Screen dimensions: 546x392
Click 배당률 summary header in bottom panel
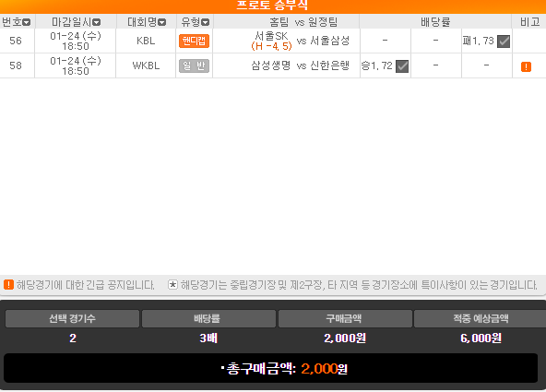(208, 318)
